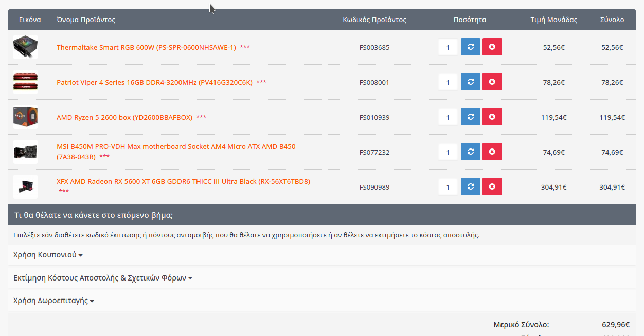Select product code FS008001
644x336 pixels.
tap(374, 82)
